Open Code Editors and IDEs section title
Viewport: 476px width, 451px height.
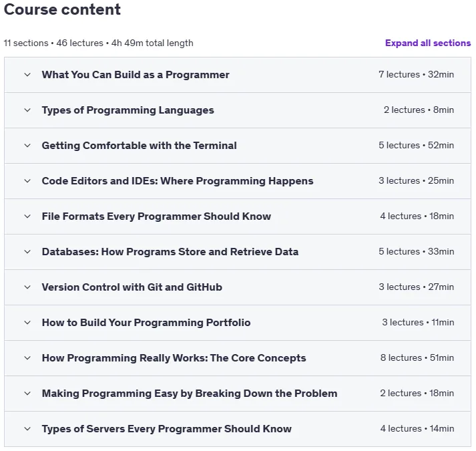point(178,181)
